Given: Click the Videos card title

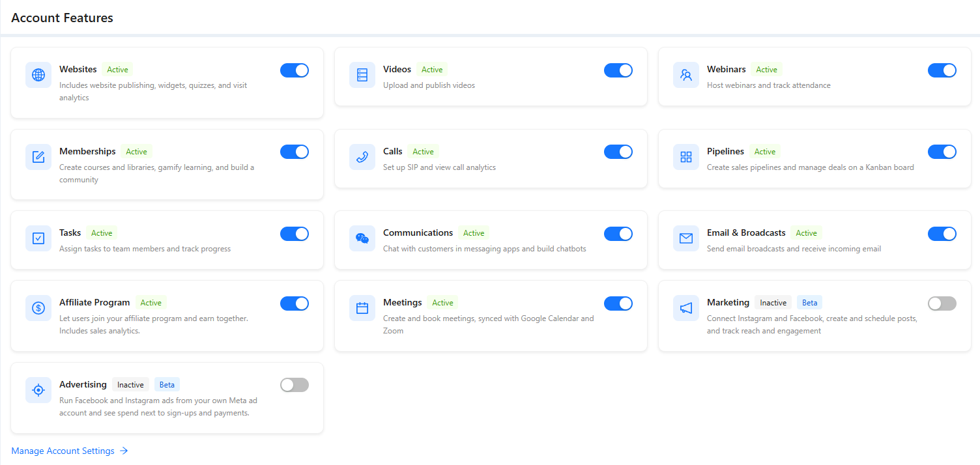Looking at the screenshot, I should point(397,69).
